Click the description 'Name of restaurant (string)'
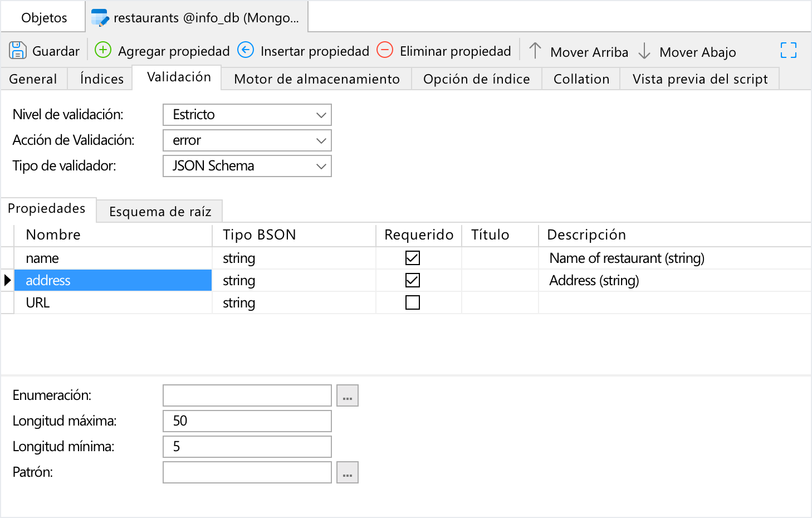812x518 pixels. [x=627, y=258]
